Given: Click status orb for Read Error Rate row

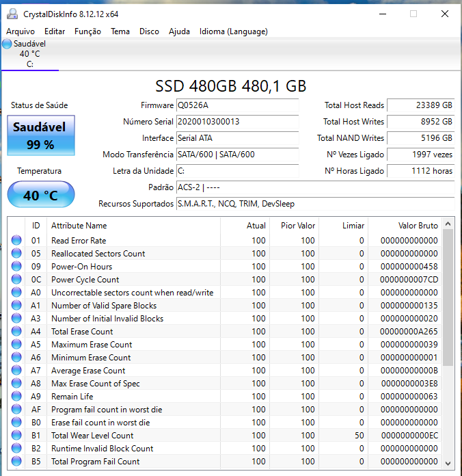Looking at the screenshot, I should pyautogui.click(x=16, y=240).
